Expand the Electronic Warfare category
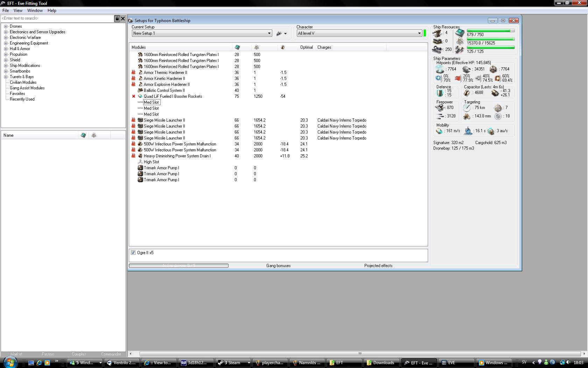Viewport: 588px width, 368px height. pos(6,38)
